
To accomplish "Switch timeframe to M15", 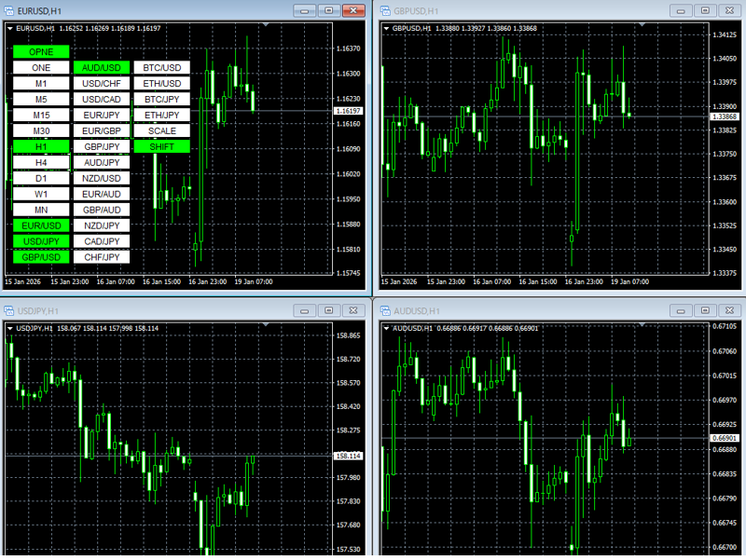I will pos(41,115).
